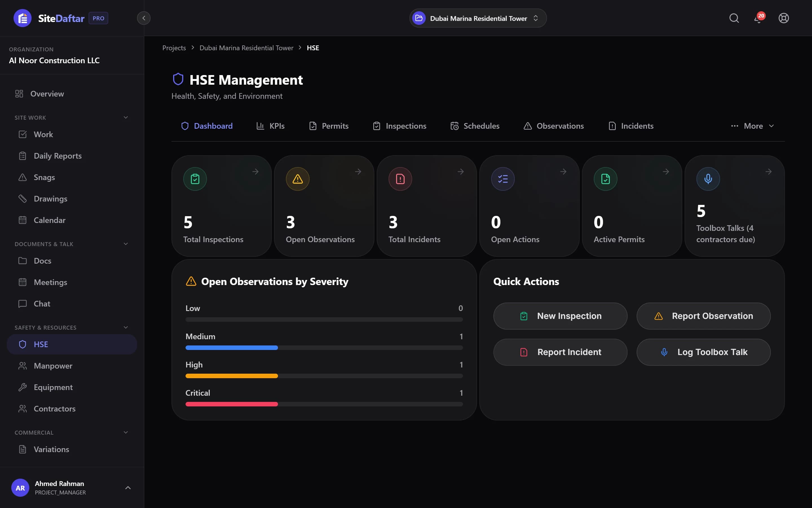Click the Log Toolbox Talk button
Viewport: 812px width, 508px height.
703,352
